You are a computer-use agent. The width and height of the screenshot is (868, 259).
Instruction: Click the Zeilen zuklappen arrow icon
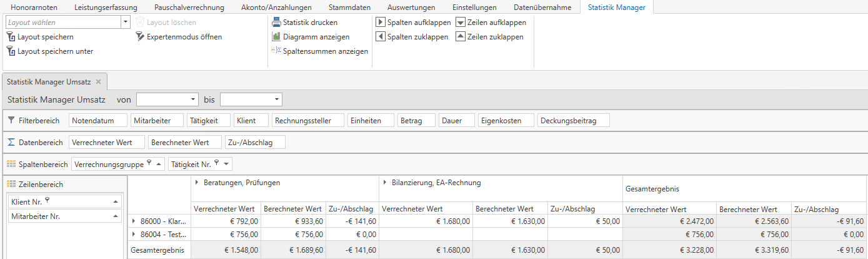pyautogui.click(x=461, y=37)
